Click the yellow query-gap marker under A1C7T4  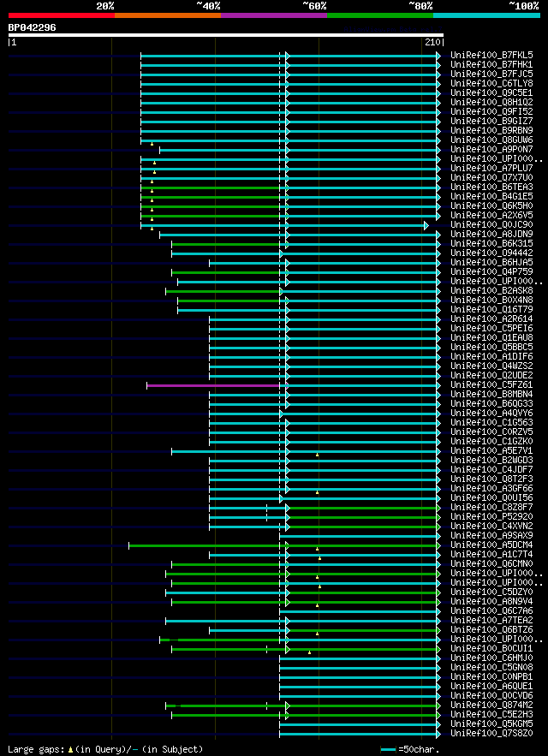[x=320, y=558]
